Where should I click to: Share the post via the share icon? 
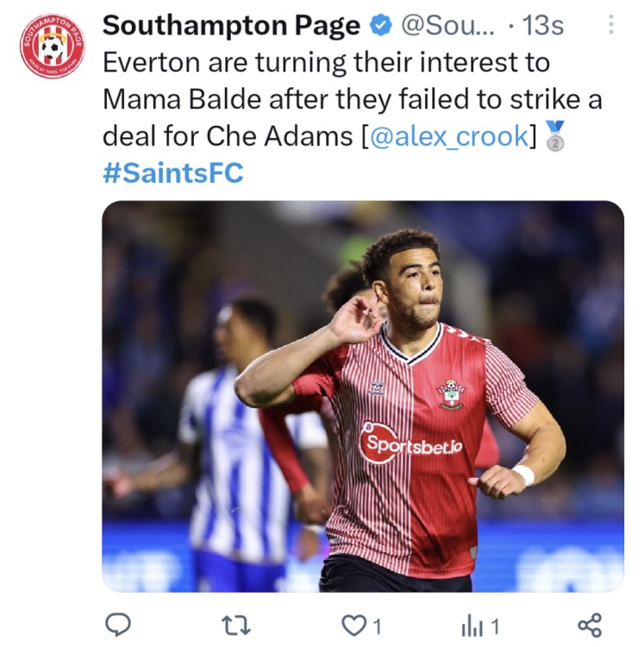click(x=589, y=625)
